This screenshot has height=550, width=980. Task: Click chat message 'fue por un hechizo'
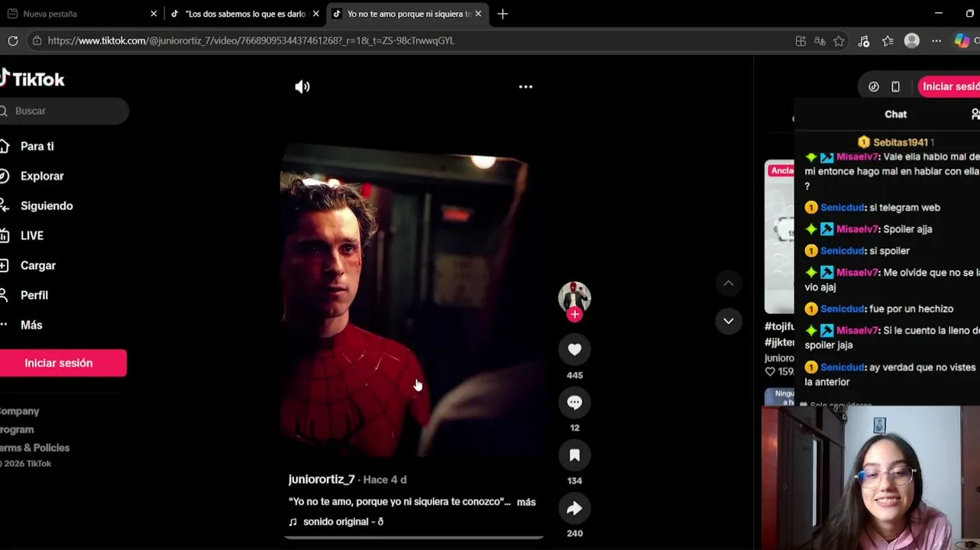pos(911,309)
